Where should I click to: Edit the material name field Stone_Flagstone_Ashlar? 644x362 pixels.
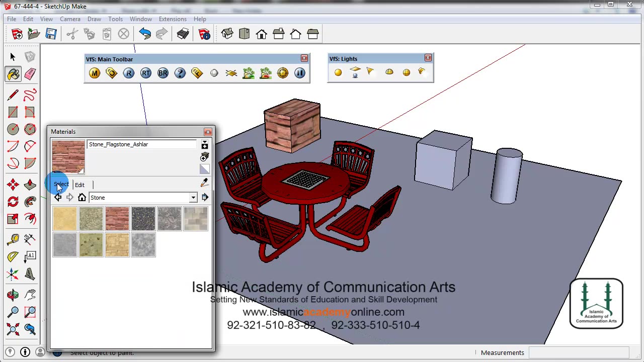142,144
